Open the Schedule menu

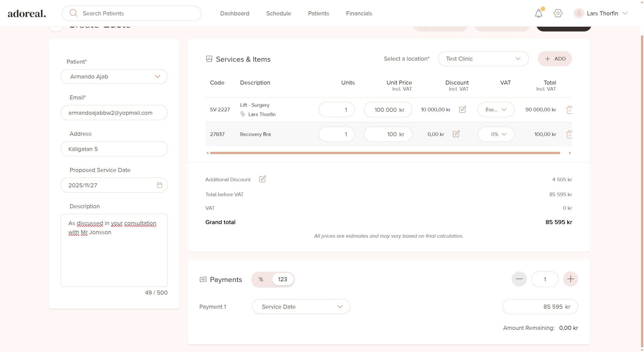278,13
